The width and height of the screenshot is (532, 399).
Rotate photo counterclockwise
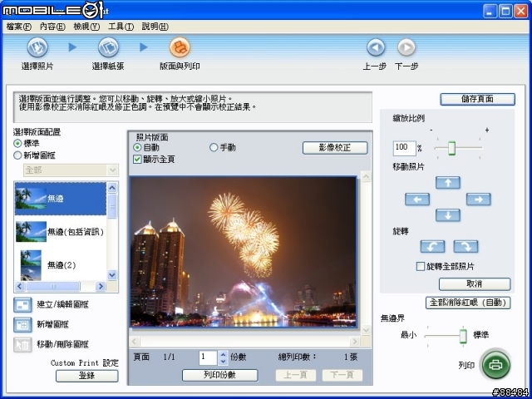(432, 246)
